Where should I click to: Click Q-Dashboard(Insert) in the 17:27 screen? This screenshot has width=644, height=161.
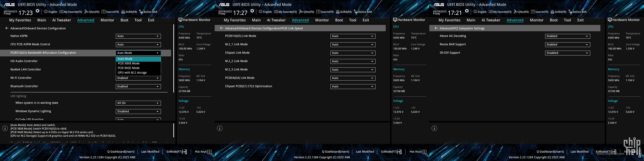(335, 152)
